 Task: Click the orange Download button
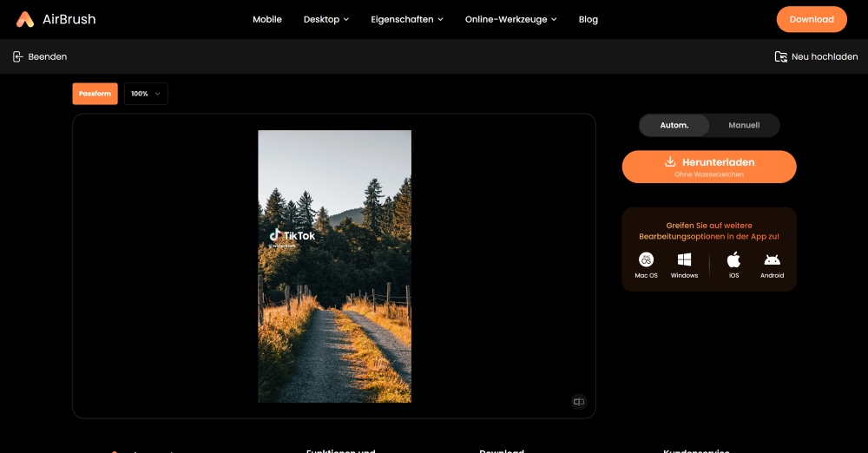(x=812, y=19)
